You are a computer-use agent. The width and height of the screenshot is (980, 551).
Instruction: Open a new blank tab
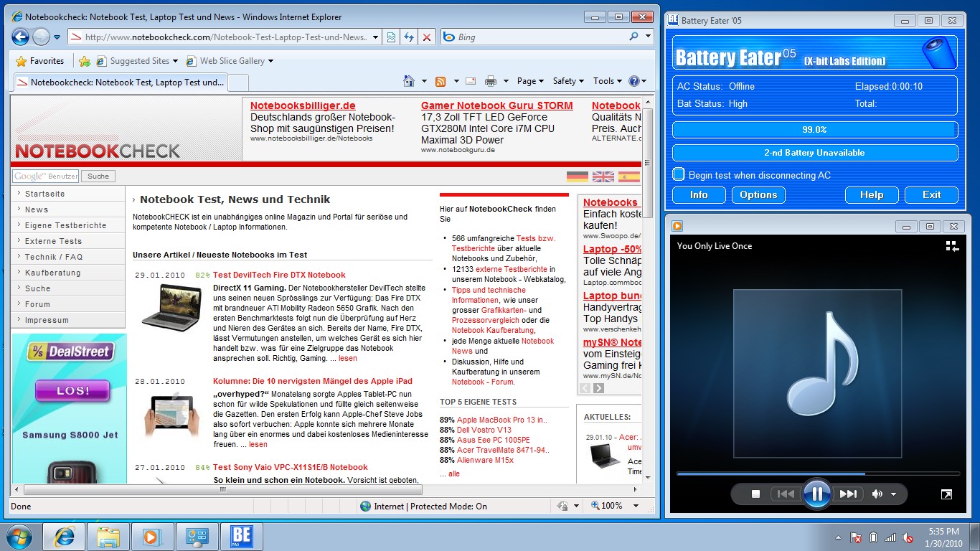point(238,83)
